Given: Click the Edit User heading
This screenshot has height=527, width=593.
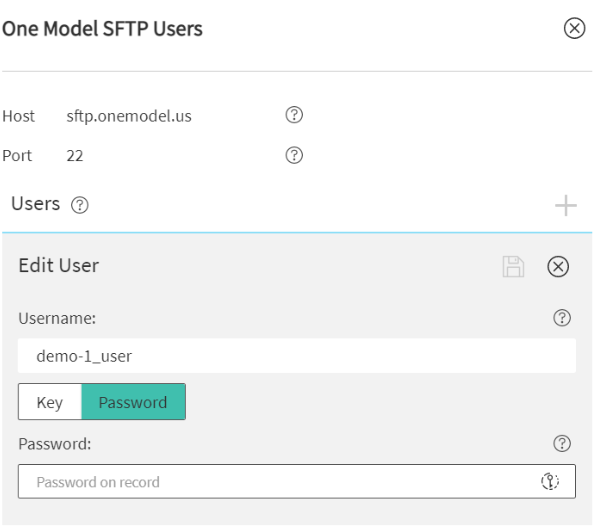Looking at the screenshot, I should click(59, 266).
